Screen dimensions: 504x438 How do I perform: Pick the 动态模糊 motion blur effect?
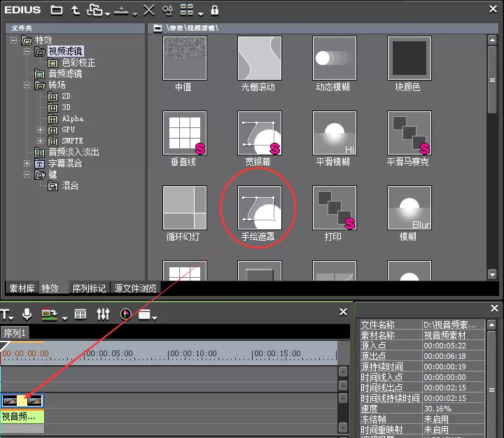pyautogui.click(x=335, y=58)
